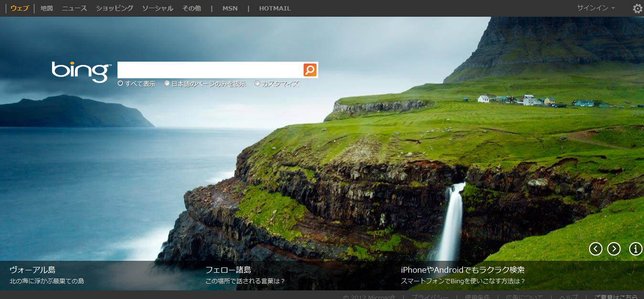Open the ヴォーアル島 caption link
The width and height of the screenshot is (644, 299).
coord(32,270)
